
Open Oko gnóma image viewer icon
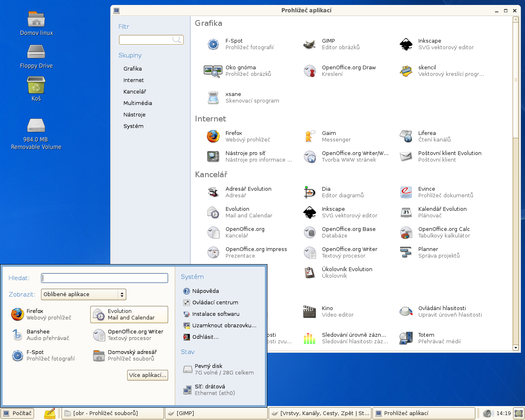[213, 71]
